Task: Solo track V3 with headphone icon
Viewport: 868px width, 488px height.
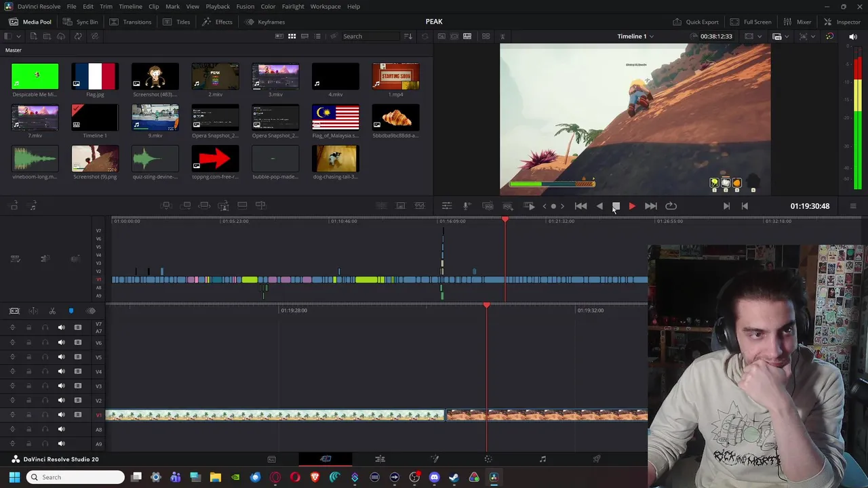Action: 45,386
